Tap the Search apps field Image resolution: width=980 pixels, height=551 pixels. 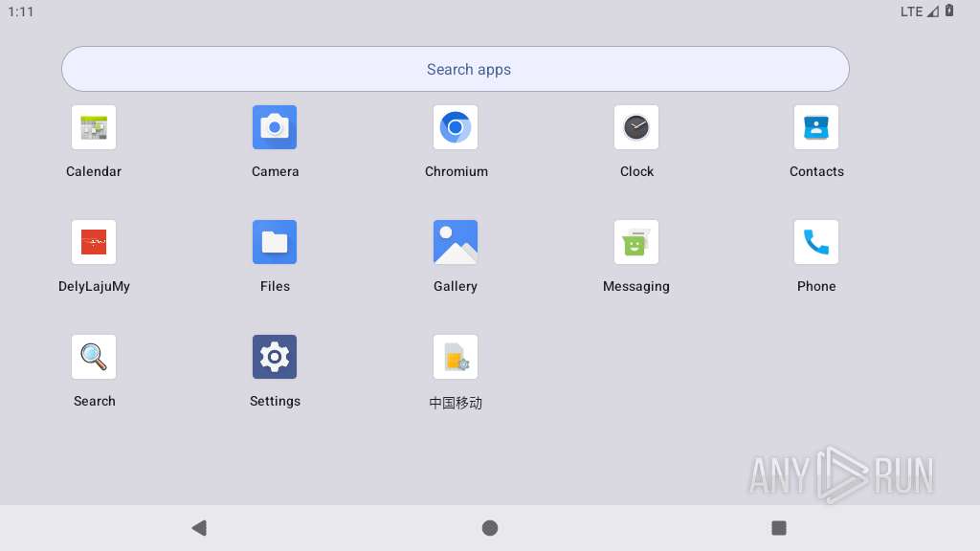[x=455, y=69]
